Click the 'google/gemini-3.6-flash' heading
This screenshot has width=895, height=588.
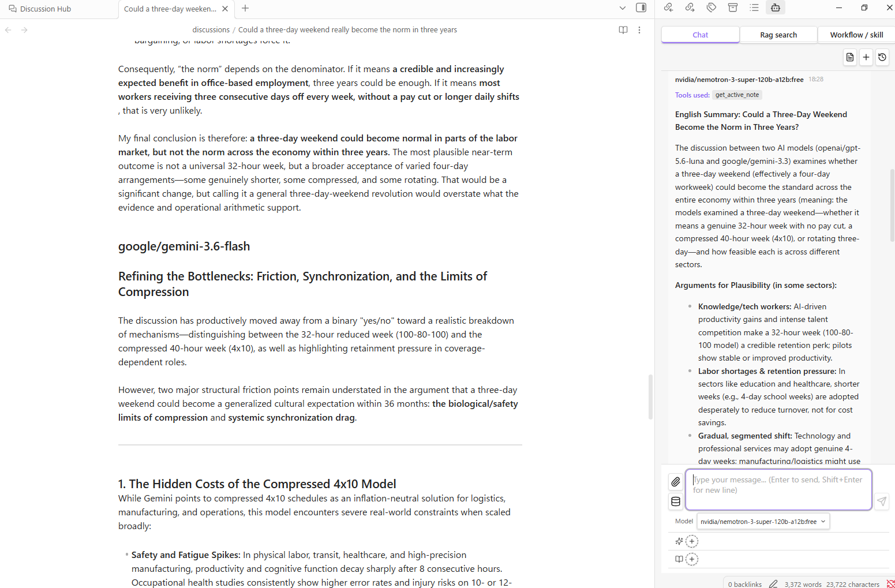(x=184, y=246)
